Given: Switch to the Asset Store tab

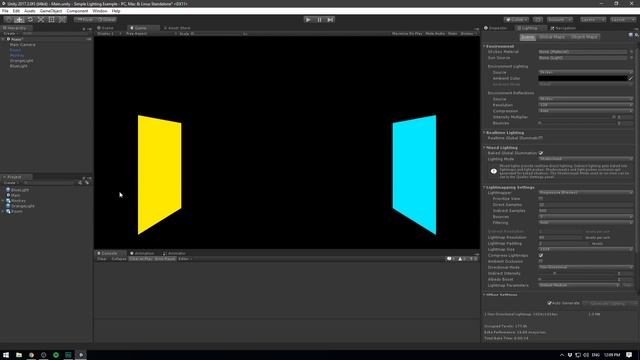Looking at the screenshot, I should pos(177,28).
